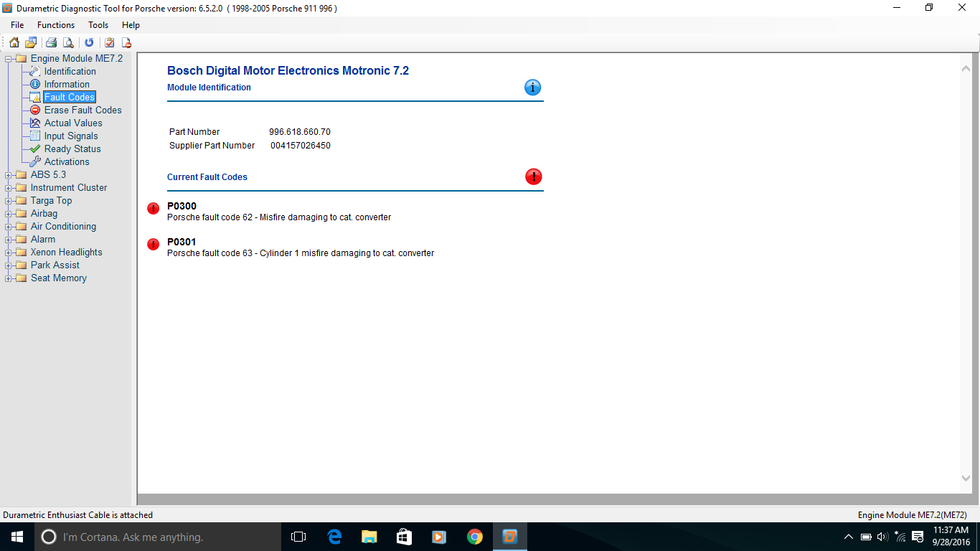Click the Engine Module ME7.2 folder icon
This screenshot has width=980, height=551.
coord(21,58)
